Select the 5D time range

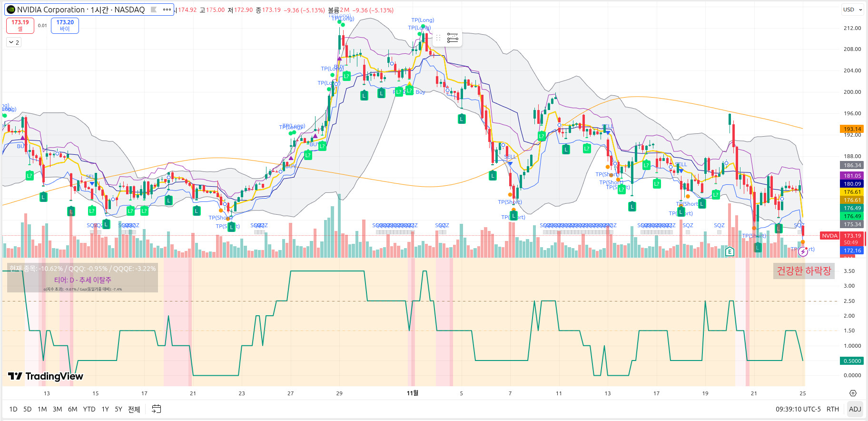[28, 409]
